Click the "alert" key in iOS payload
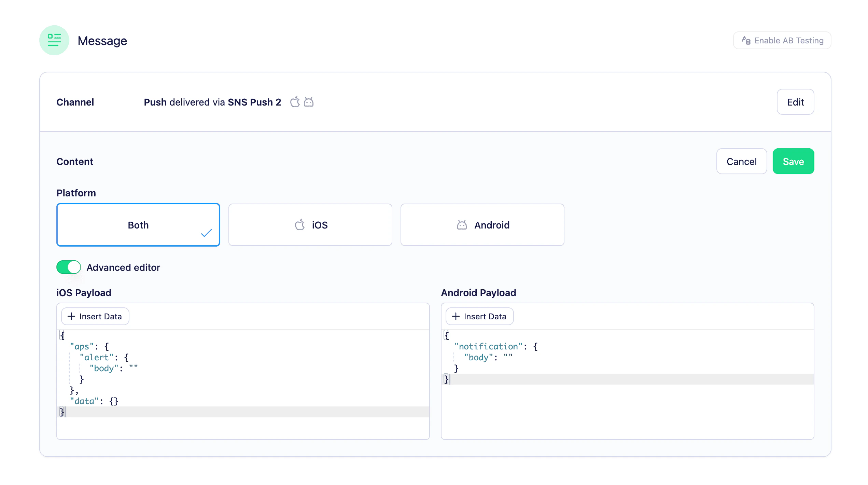This screenshot has height=485, width=868. 97,357
